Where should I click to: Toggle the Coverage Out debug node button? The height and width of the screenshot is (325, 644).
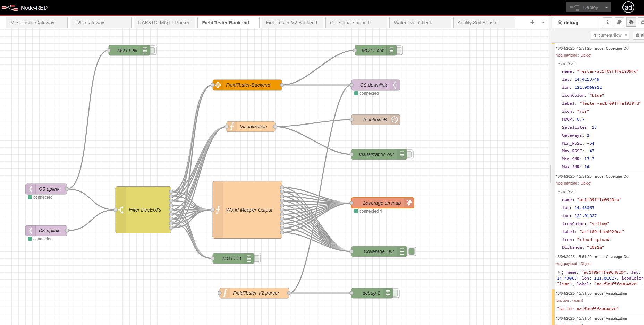pos(412,251)
